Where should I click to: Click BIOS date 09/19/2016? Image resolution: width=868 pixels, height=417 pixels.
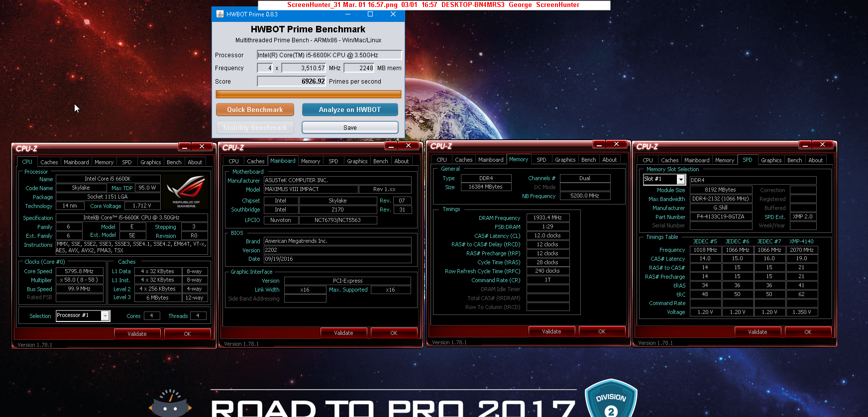click(x=337, y=259)
